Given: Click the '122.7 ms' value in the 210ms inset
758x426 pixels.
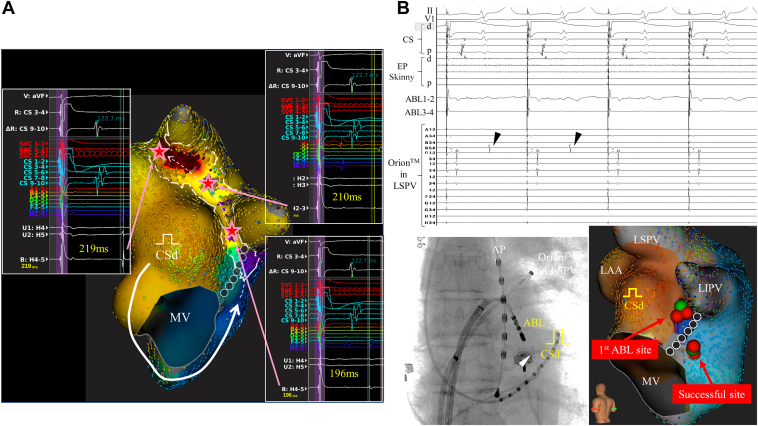Looking at the screenshot, I should point(364,75).
